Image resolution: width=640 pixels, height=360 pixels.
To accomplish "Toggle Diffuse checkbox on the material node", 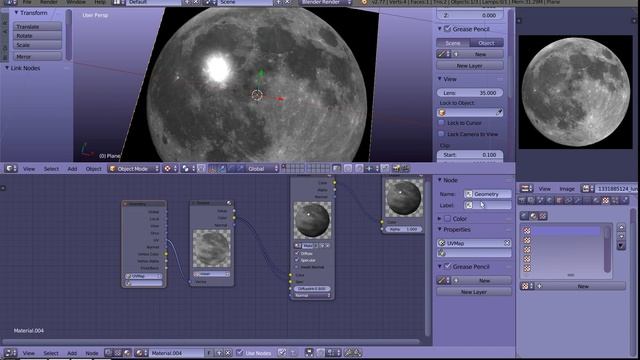I will click(x=297, y=253).
